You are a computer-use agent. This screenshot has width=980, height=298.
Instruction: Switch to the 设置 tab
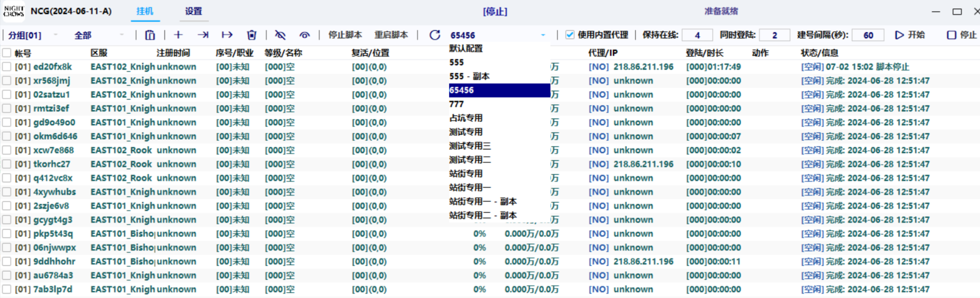194,11
